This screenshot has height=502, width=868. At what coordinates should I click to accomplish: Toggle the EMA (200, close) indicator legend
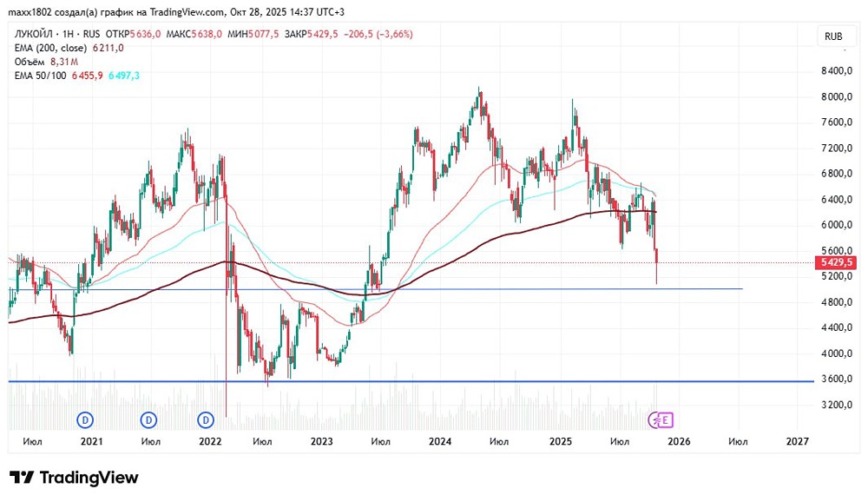[50, 48]
